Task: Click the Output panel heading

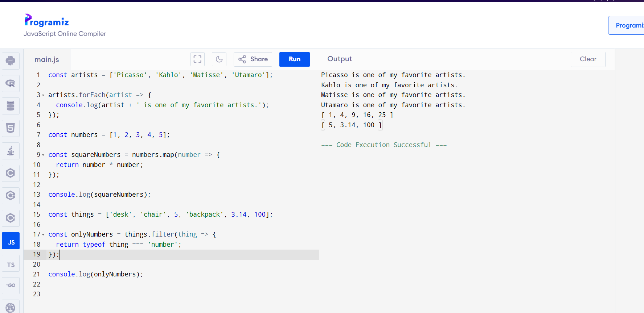Action: (340, 59)
